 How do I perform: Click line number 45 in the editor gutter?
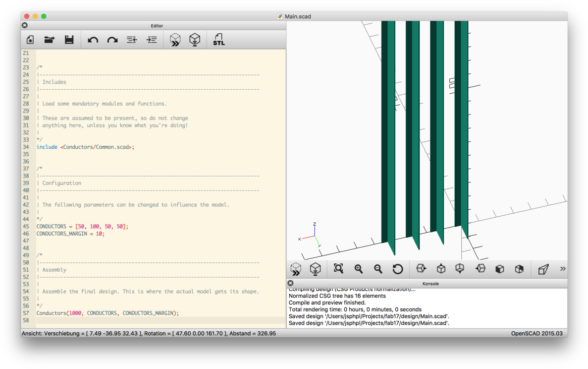pyautogui.click(x=26, y=226)
